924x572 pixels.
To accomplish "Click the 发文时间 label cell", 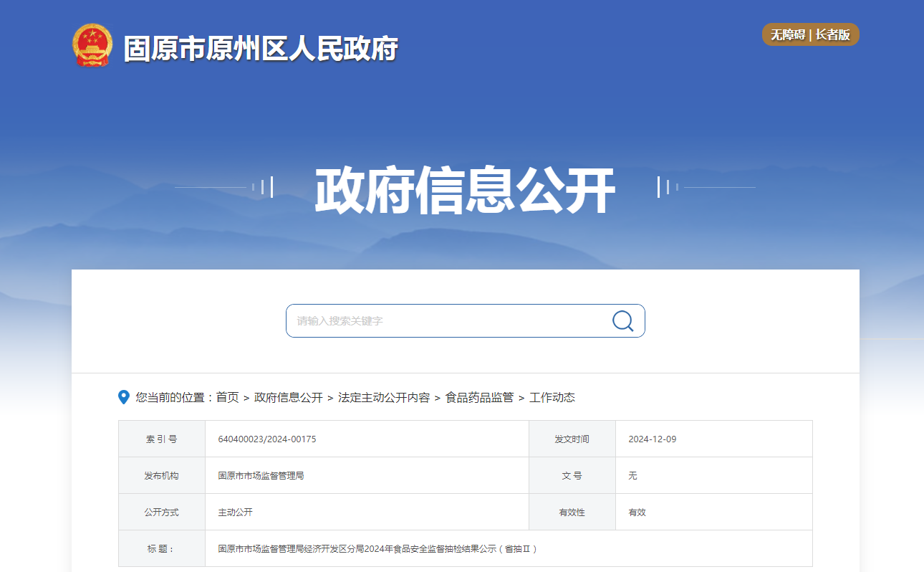I will pos(572,439).
